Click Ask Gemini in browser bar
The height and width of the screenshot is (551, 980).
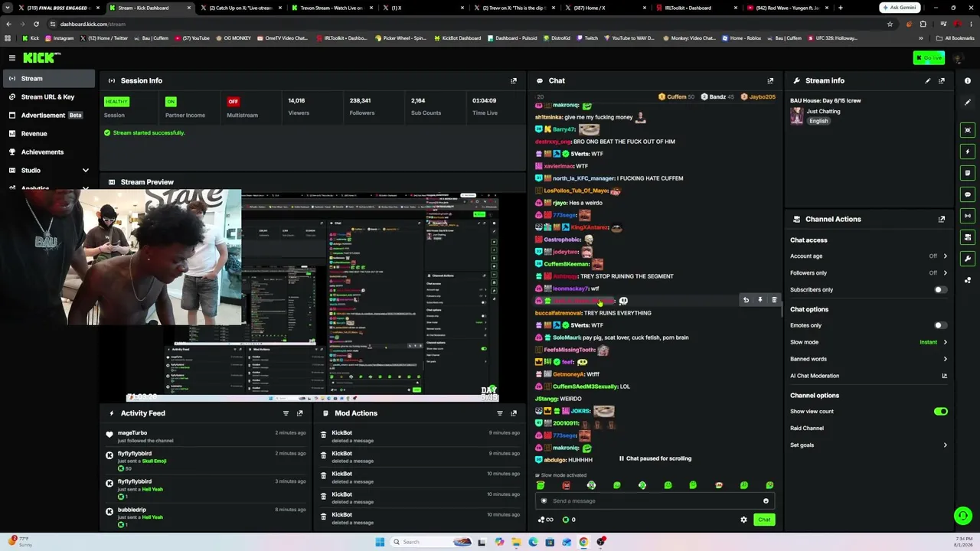coord(899,8)
